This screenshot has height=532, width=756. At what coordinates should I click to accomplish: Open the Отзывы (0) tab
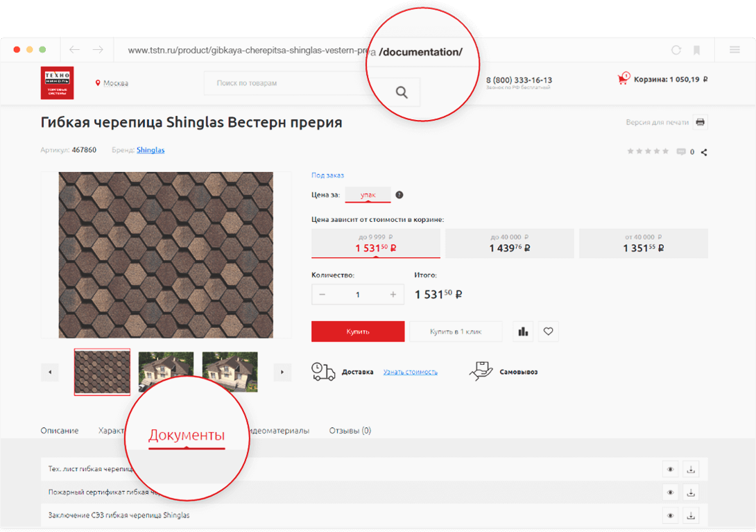click(x=350, y=430)
